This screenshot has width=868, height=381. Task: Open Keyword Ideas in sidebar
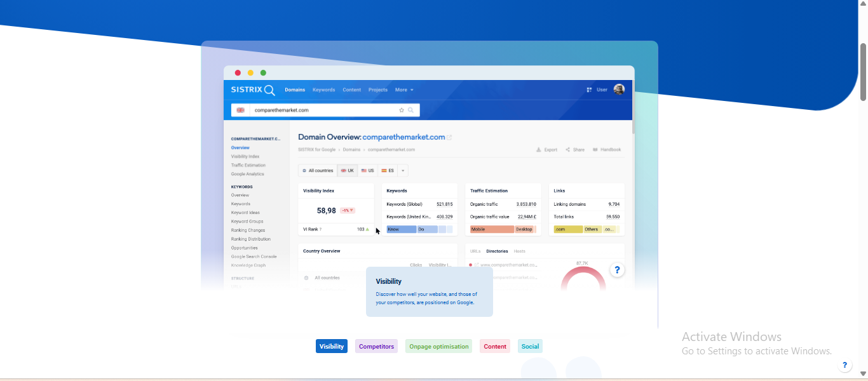[x=245, y=213]
